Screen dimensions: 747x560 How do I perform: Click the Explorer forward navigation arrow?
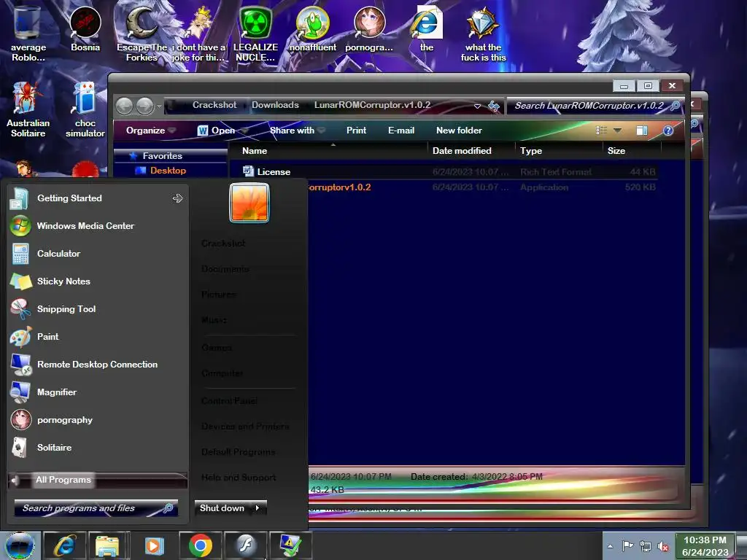(145, 106)
